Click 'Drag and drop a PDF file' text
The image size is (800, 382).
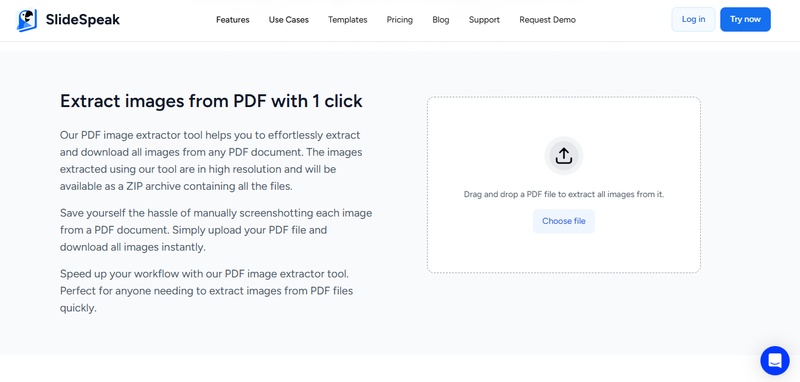click(x=564, y=194)
